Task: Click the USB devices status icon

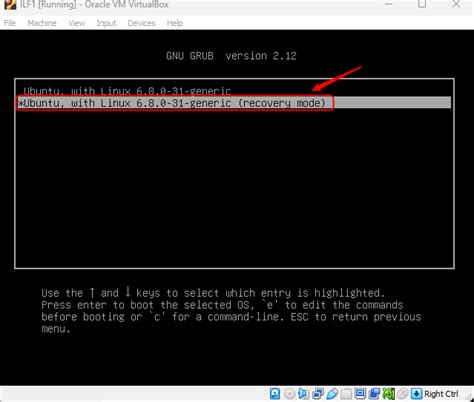Action: [332, 394]
